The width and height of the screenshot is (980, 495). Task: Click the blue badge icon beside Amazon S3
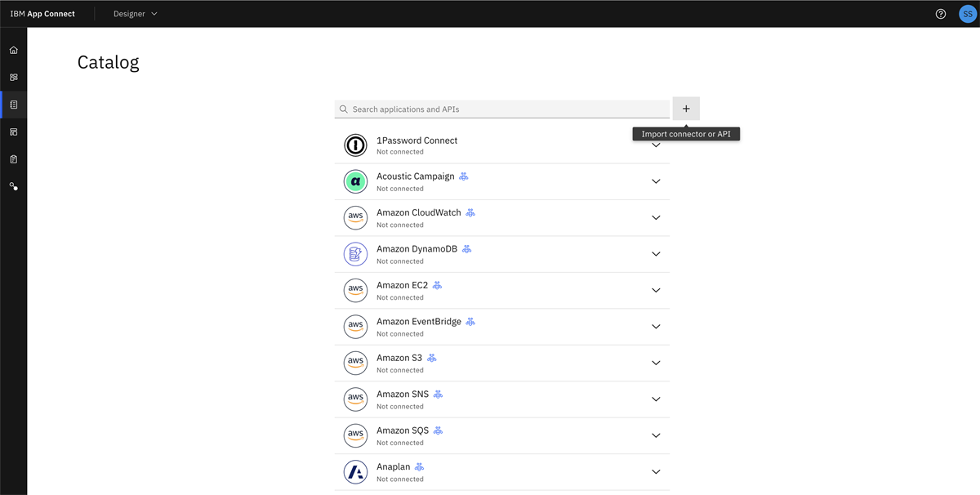pos(432,358)
